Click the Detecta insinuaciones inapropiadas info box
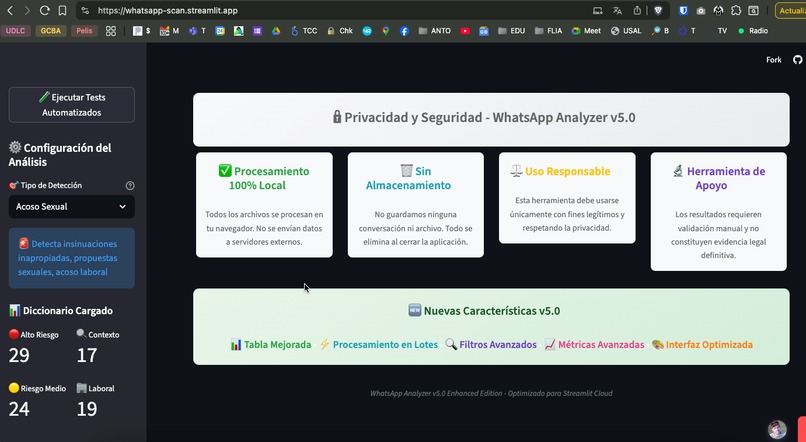The width and height of the screenshot is (806, 442). [71, 258]
